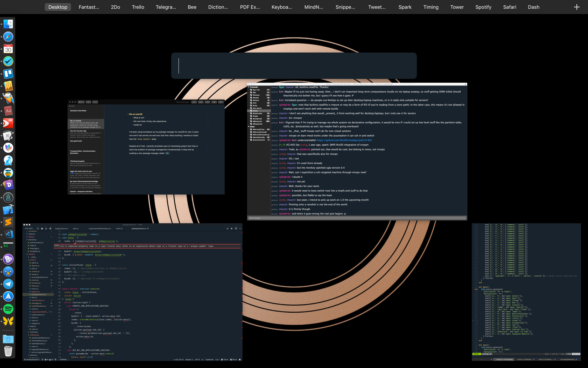This screenshot has height=368, width=588.
Task: Select the split editor icon in VS Code
Action: point(236,228)
